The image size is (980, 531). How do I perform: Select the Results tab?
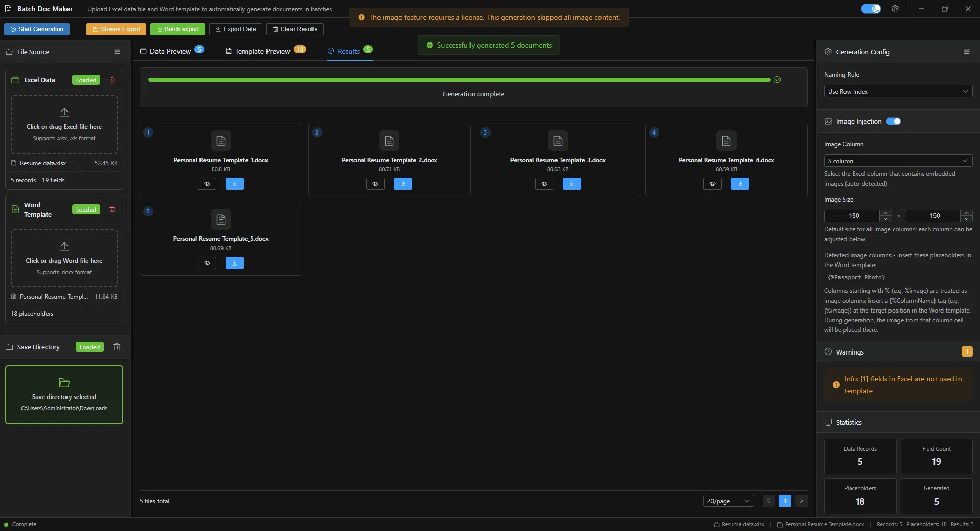(350, 51)
